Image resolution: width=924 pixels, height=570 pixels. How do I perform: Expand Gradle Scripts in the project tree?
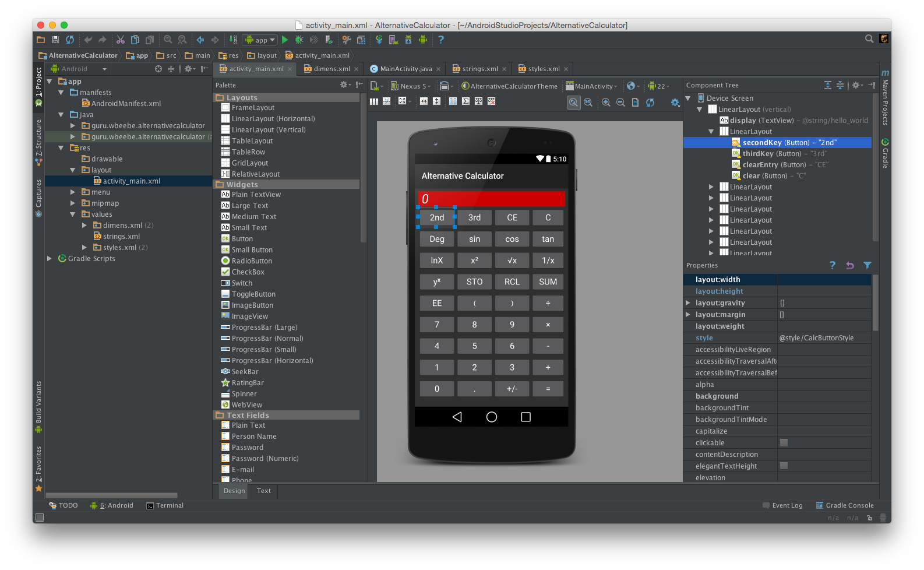pos(50,258)
